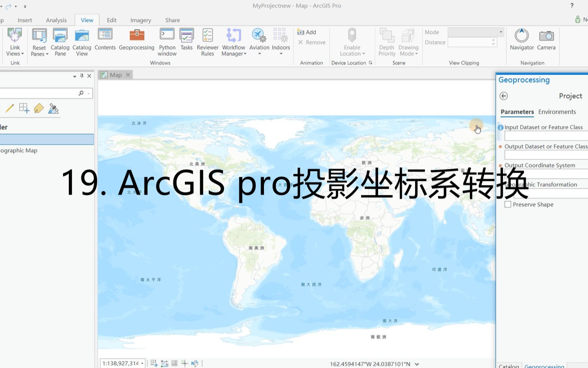Open the Geoprocessing toolbox icon
This screenshot has width=588, height=368.
pyautogui.click(x=137, y=35)
